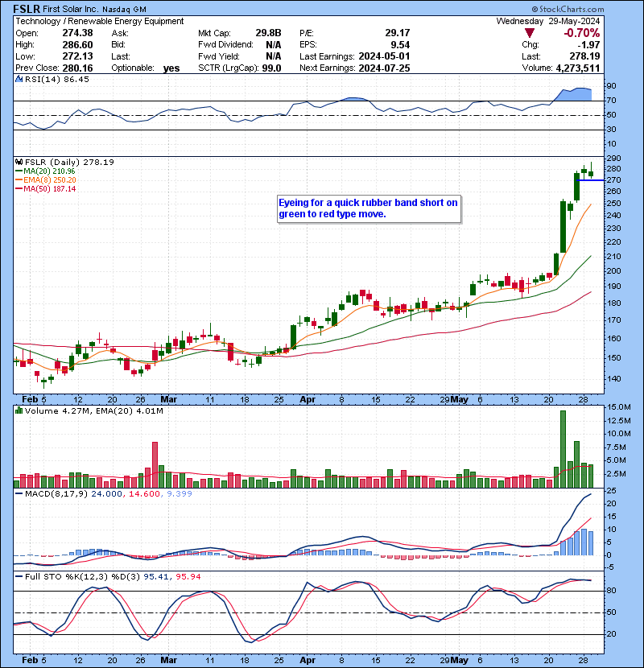Click the Open value 274.38
Viewport: 644px width, 668px height.
(77, 33)
